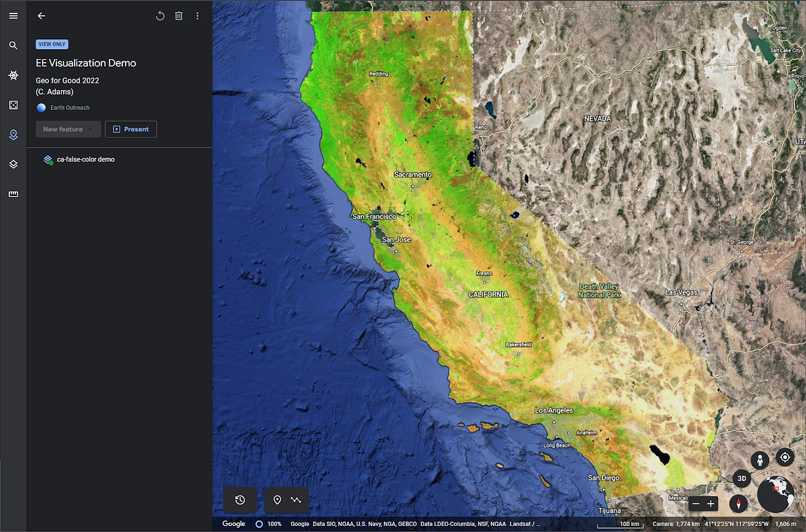Expand the main hamburger menu

(13, 15)
